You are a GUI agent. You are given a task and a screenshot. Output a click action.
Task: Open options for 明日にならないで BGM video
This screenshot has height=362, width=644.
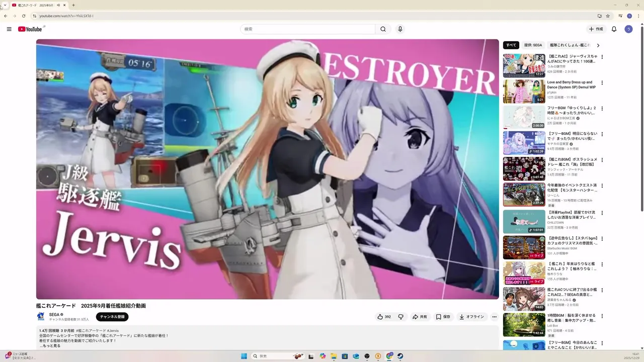pyautogui.click(x=602, y=134)
